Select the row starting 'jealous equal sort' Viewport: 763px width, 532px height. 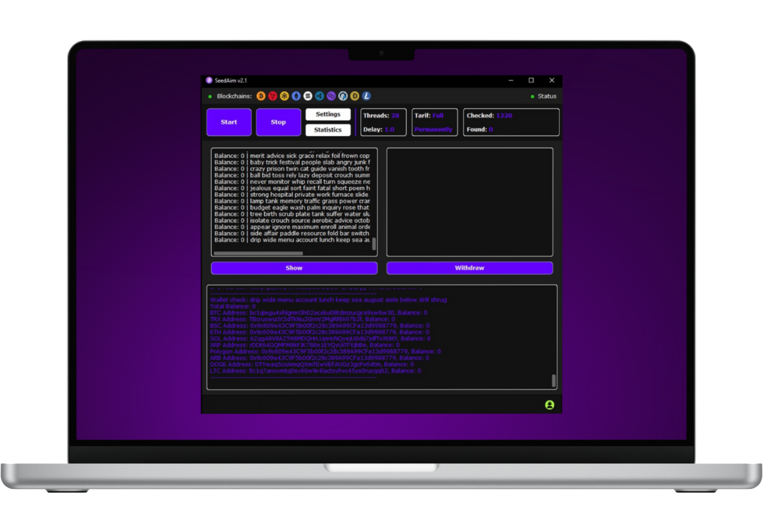point(292,188)
